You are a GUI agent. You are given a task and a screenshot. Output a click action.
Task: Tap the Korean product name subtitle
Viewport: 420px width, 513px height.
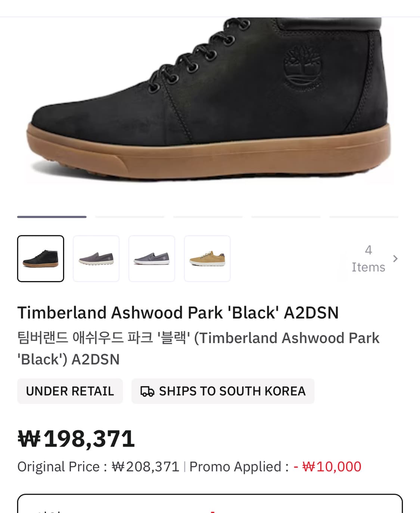198,348
